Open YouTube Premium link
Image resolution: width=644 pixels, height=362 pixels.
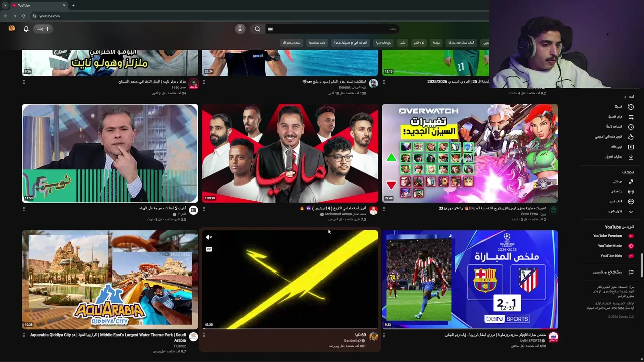[x=613, y=236]
